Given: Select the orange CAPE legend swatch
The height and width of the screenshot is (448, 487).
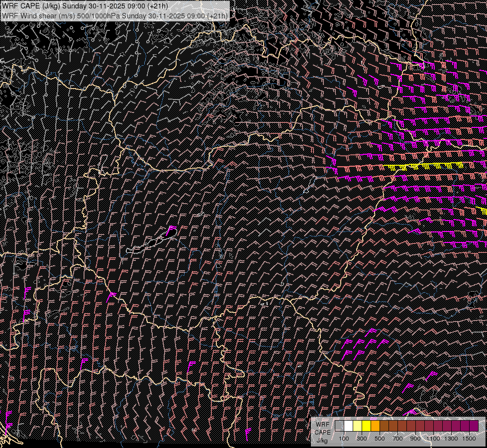Looking at the screenshot, I should click(375, 426).
